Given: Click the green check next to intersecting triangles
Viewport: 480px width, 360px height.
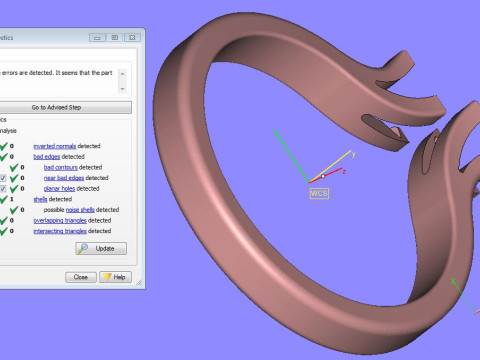Looking at the screenshot, I should click(x=4, y=231).
